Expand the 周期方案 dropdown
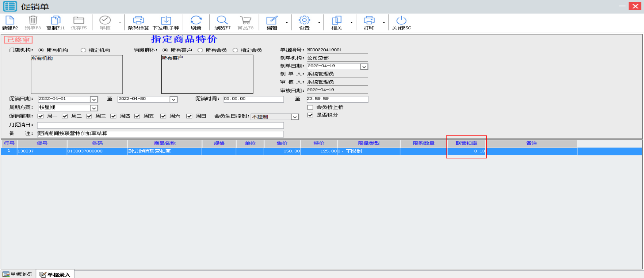 94,108
